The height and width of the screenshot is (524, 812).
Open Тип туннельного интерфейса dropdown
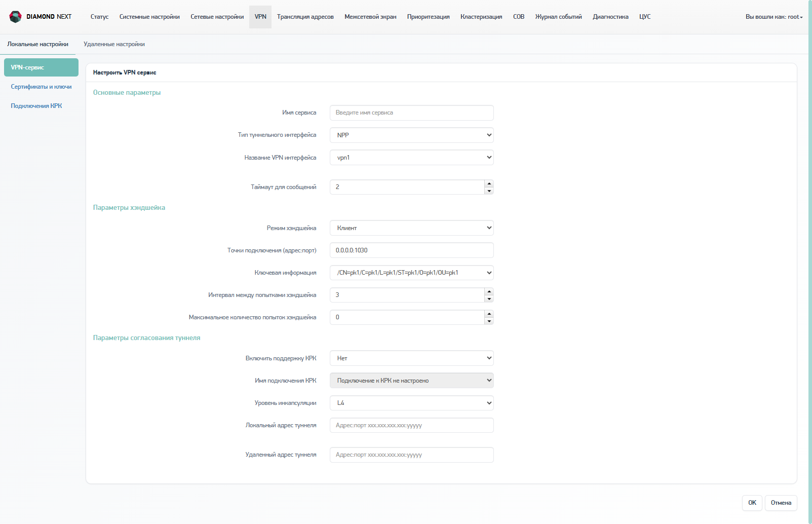(x=411, y=135)
